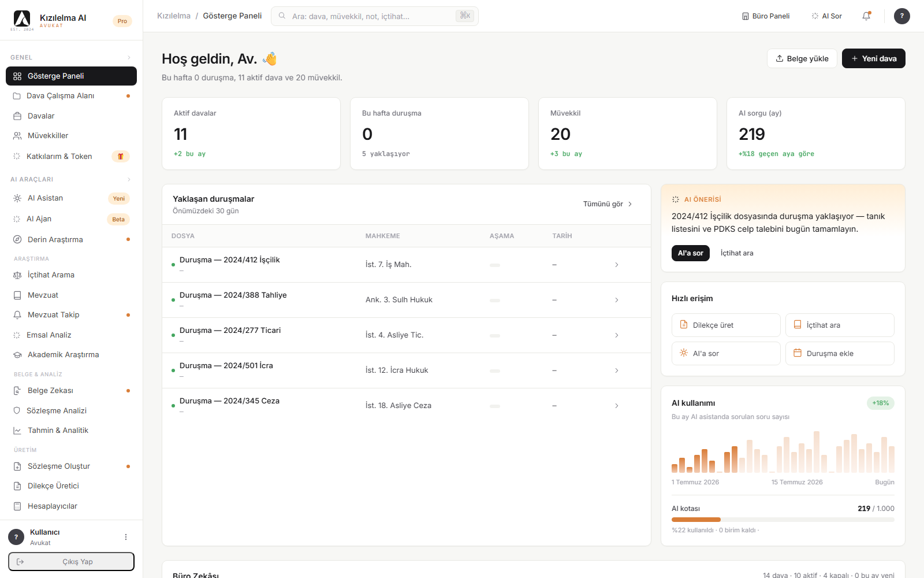Select Dilekçe üret quick access tile
The width and height of the screenshot is (924, 578).
tap(726, 325)
